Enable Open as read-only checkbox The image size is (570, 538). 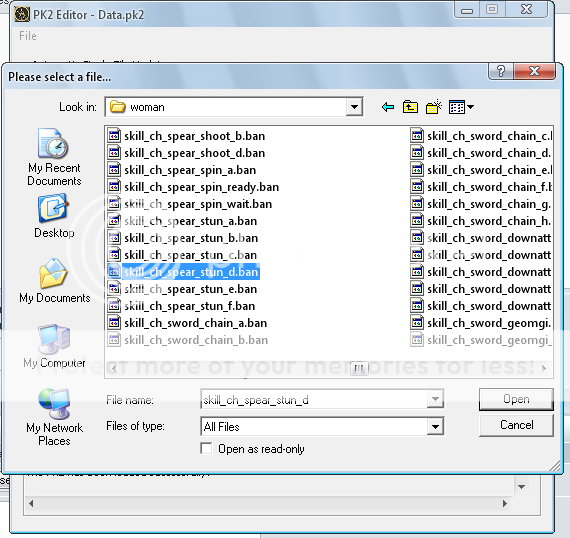coord(206,448)
